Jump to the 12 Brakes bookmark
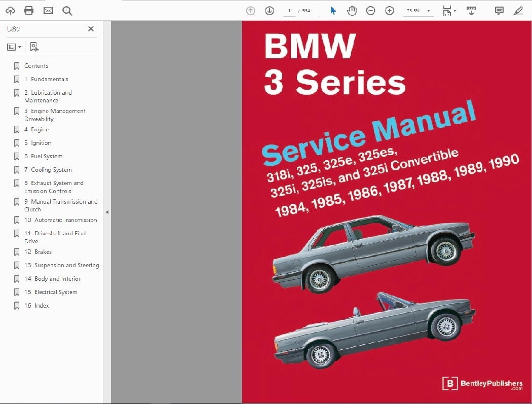The image size is (532, 404). click(x=38, y=252)
